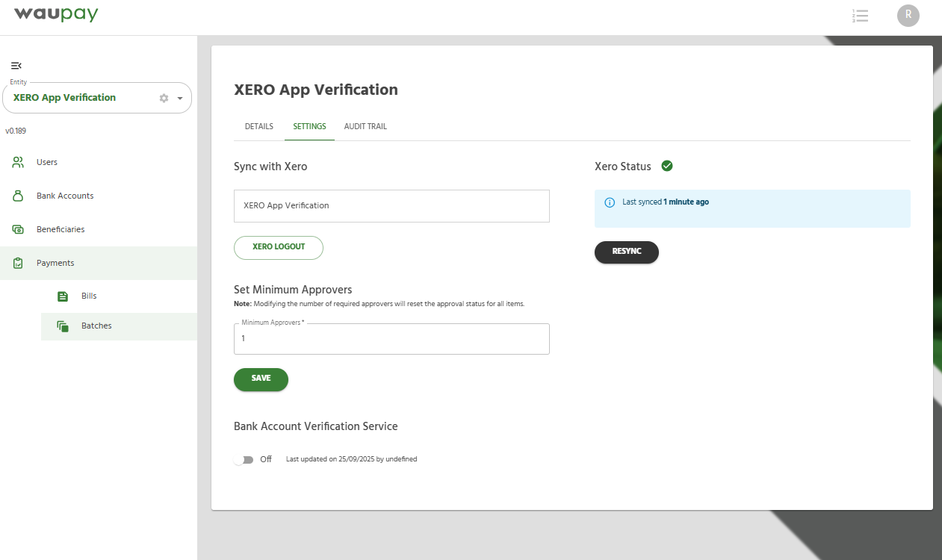Click 'Last updated on 25/09/2025 by undefined' text
This screenshot has height=560, width=942.
(351, 459)
